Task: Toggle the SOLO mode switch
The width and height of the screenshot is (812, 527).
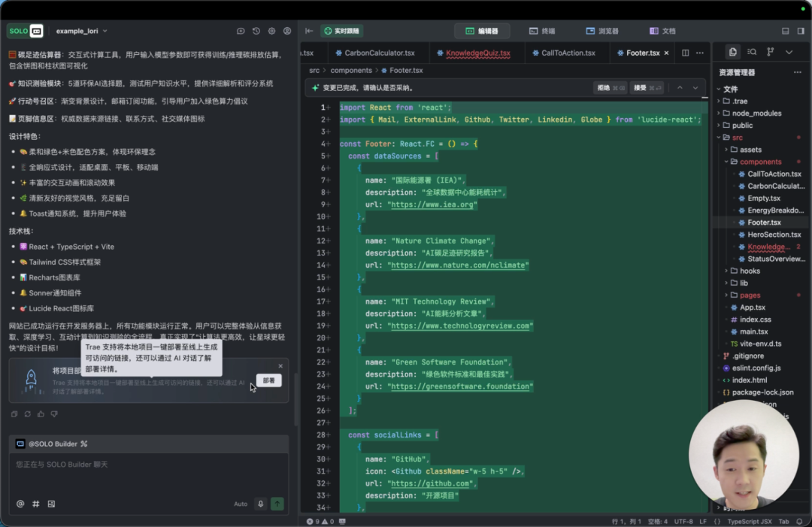Action: (x=26, y=31)
